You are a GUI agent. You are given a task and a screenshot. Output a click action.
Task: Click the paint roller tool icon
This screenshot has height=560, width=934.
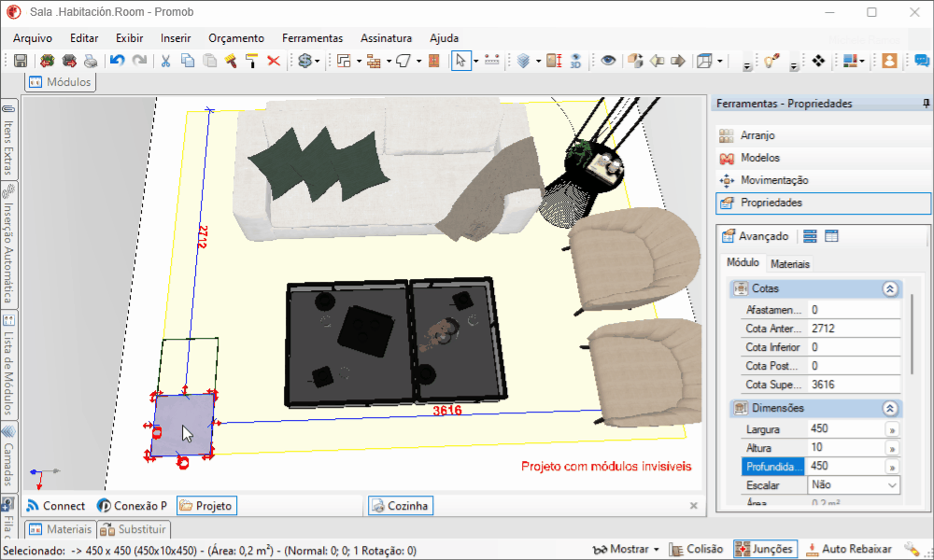(252, 61)
